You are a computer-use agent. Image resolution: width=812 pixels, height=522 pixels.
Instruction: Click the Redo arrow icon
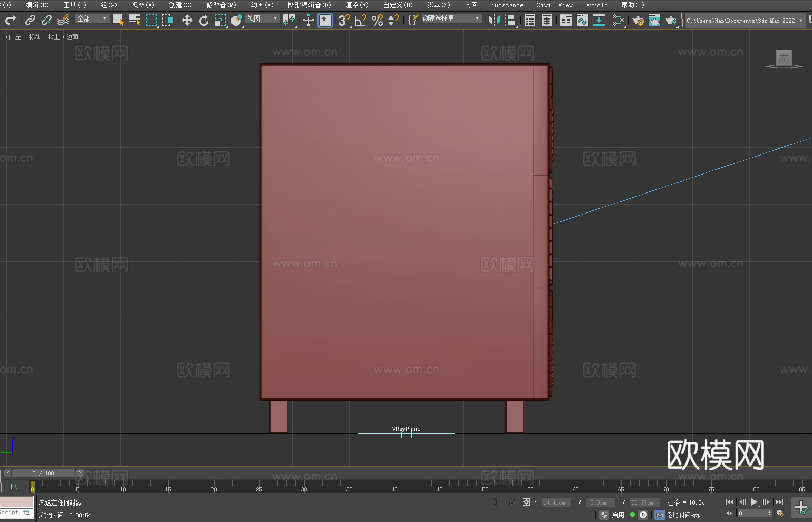pyautogui.click(x=10, y=20)
